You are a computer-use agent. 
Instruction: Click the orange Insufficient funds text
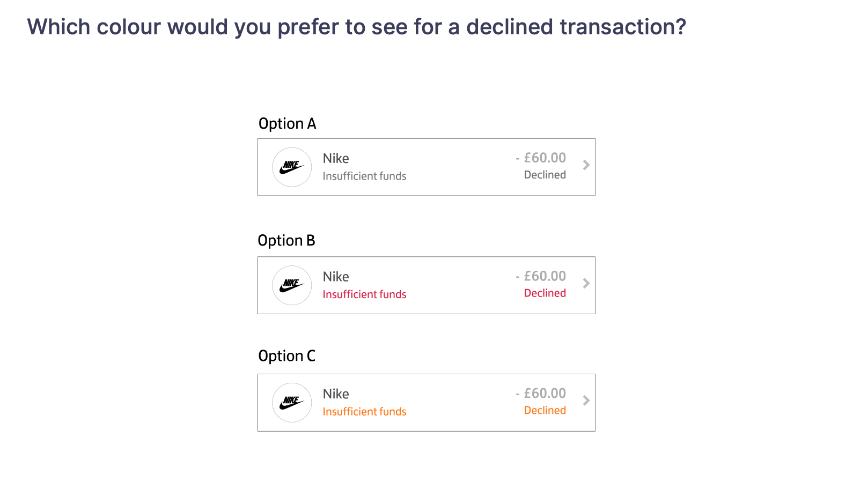(x=364, y=411)
